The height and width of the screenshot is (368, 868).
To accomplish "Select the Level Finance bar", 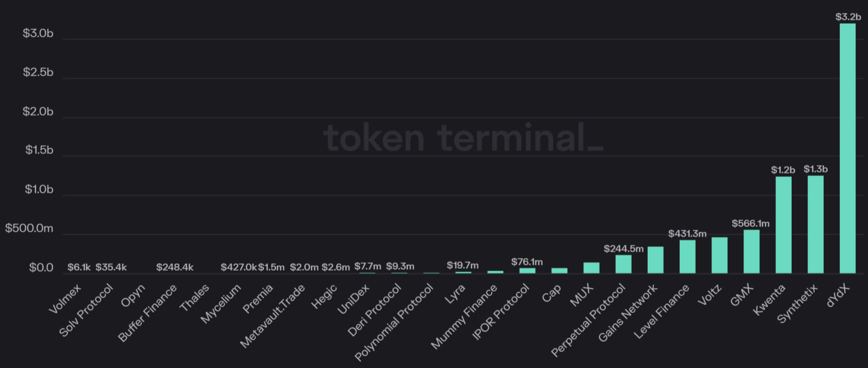I will [x=687, y=257].
